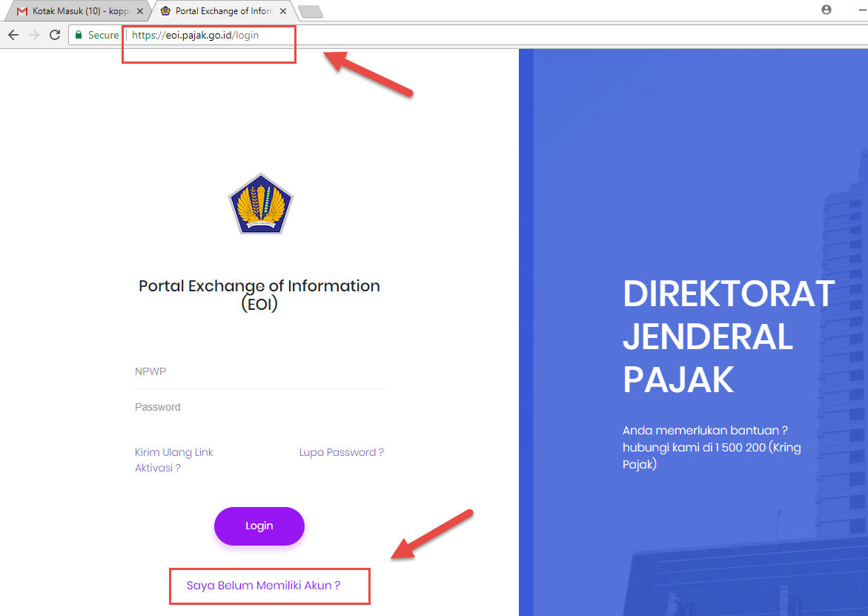Screen dimensions: 868x616
Task: Focus the Password input field
Action: click(x=259, y=408)
